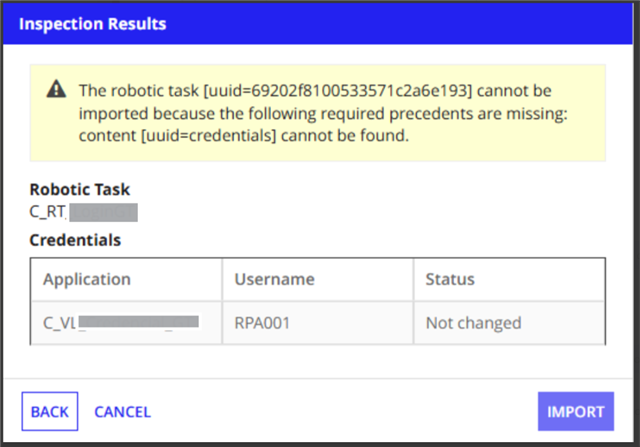Click the BACK button
Image resolution: width=640 pixels, height=447 pixels.
pyautogui.click(x=49, y=411)
